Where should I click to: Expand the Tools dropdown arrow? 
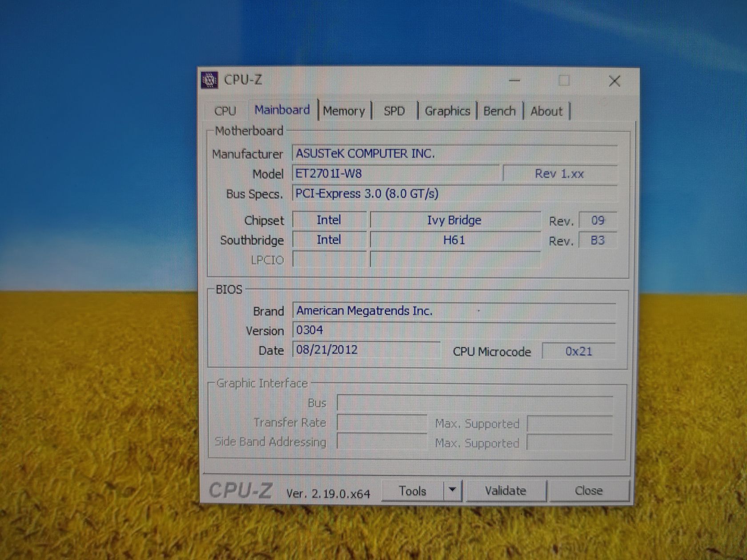[x=453, y=490]
